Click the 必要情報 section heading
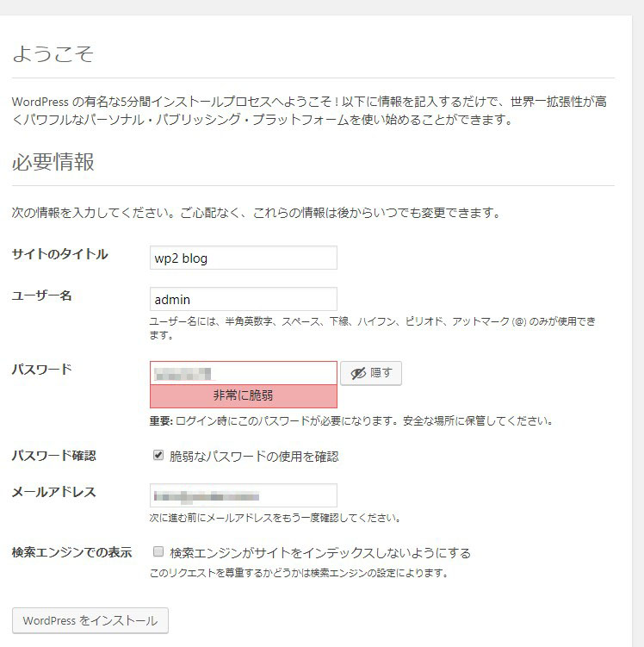 (53, 162)
